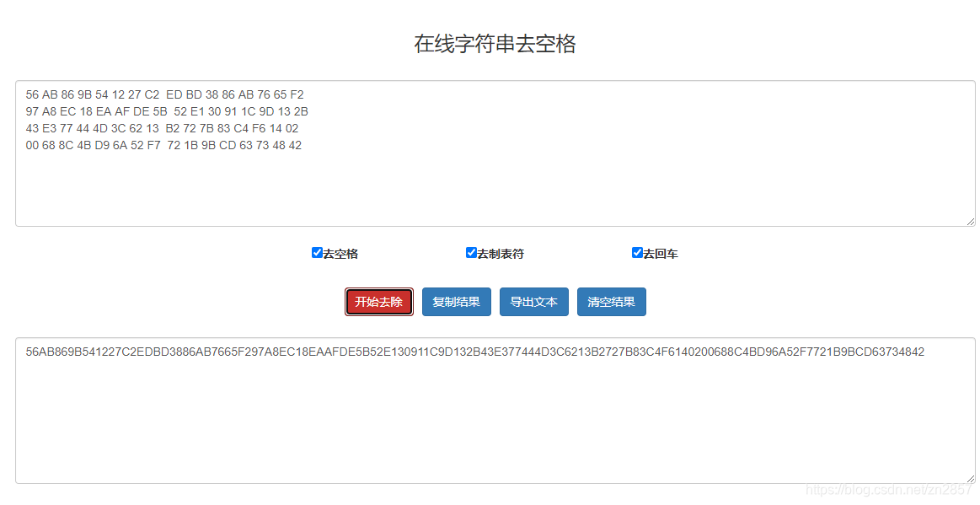
Task: Click the 导出文本 button
Action: point(533,302)
